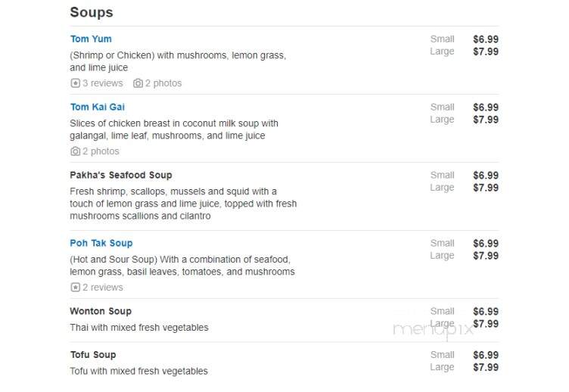Click the camera icon under Tom Kai Gai
Image resolution: width=569 pixels, height=392 pixels.
75,151
